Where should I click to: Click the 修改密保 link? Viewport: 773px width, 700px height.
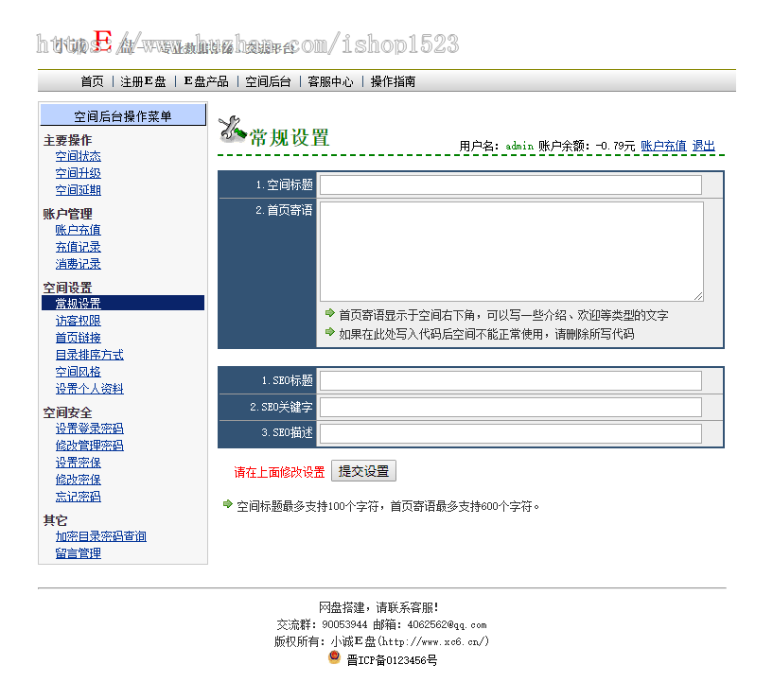click(x=78, y=480)
